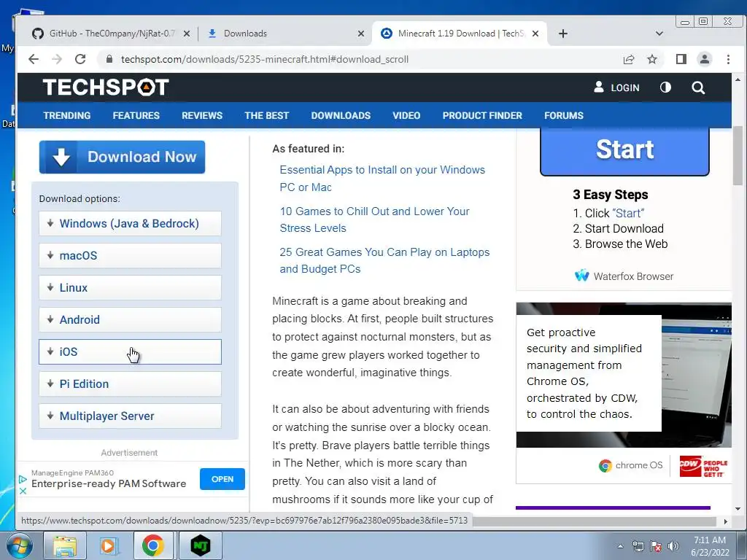Image resolution: width=747 pixels, height=560 pixels.
Task: Open the TRENDING menu item
Action: point(66,115)
